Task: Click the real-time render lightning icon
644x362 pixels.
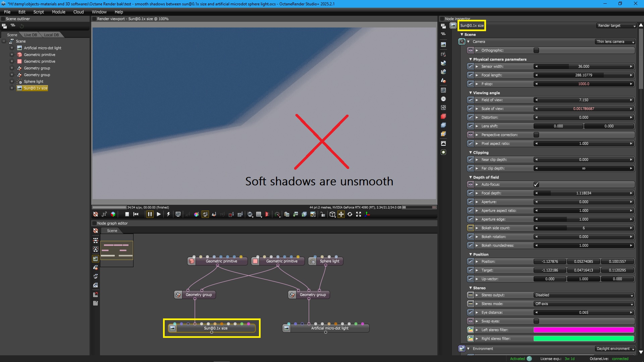Action: pyautogui.click(x=168, y=214)
